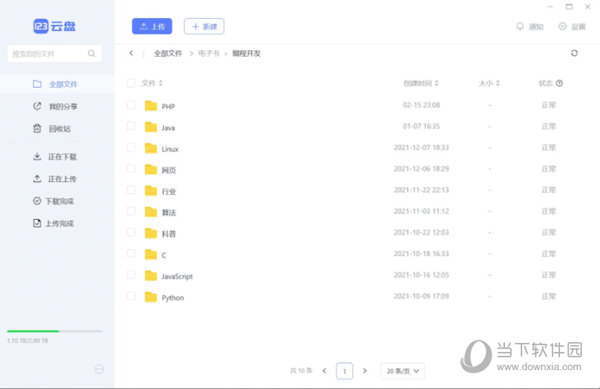Open the 行业 folder icon
This screenshot has height=389, width=600.
tap(151, 190)
